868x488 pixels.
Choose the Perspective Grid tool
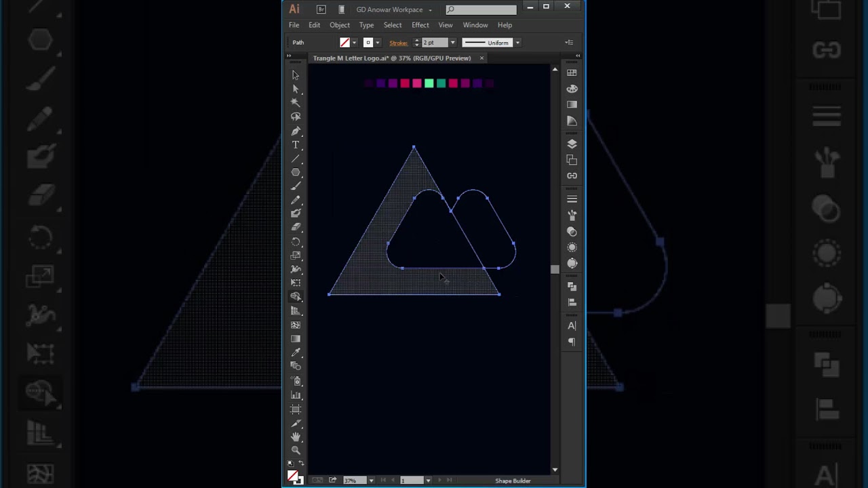pyautogui.click(x=296, y=311)
